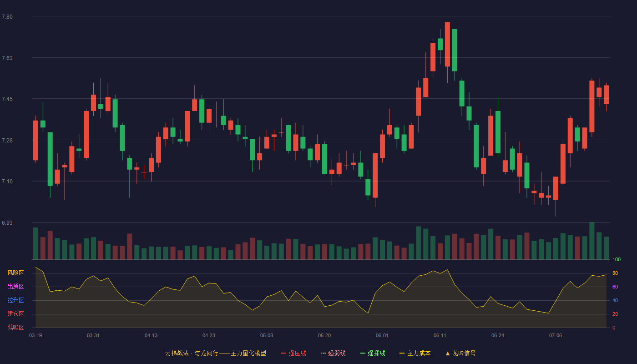The height and width of the screenshot is (364, 637).
Task: Click the 出货区 zone label
Action: click(15, 287)
